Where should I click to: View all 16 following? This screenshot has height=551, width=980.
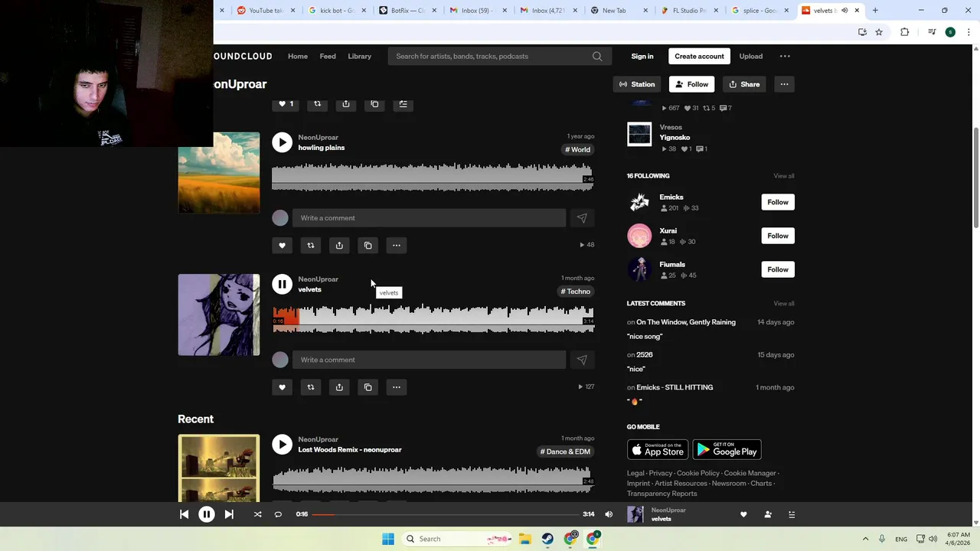[x=784, y=176]
